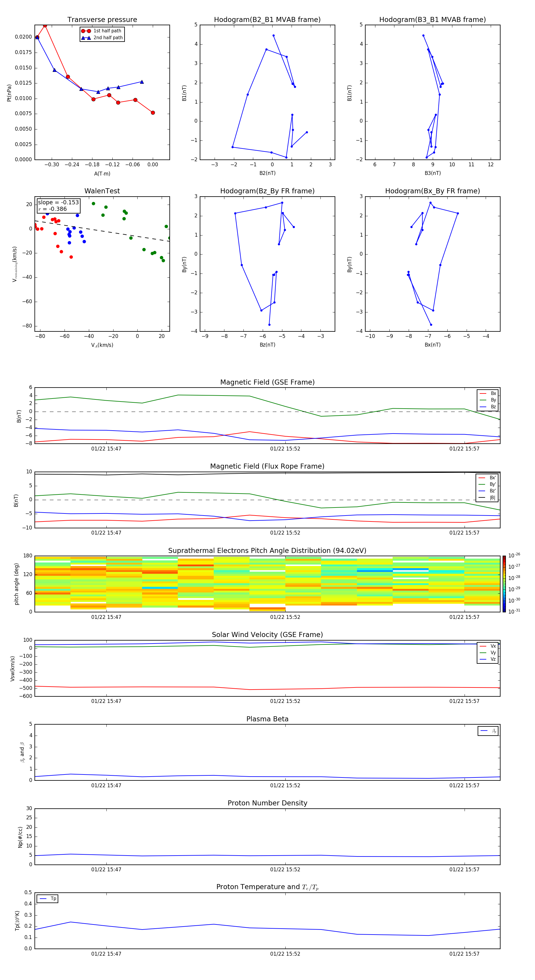
Task: Click the '1st half path' legend entry
Action: tap(102, 31)
